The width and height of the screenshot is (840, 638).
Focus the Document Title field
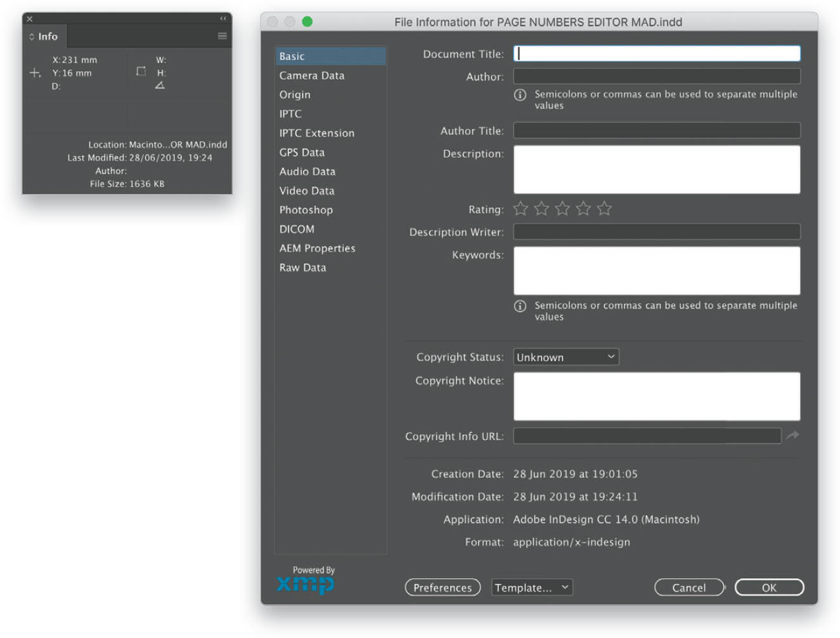[657, 53]
